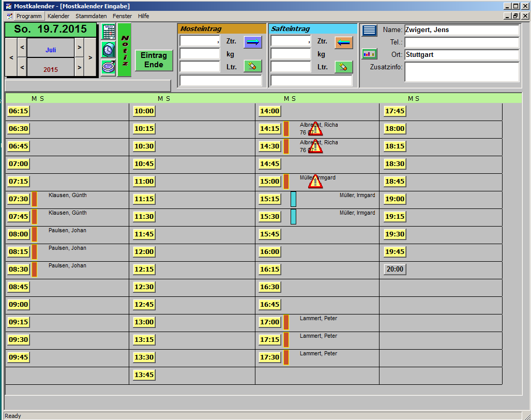Click warning icon at 15:00 Müller entry
This screenshot has width=531, height=420.
click(x=315, y=182)
